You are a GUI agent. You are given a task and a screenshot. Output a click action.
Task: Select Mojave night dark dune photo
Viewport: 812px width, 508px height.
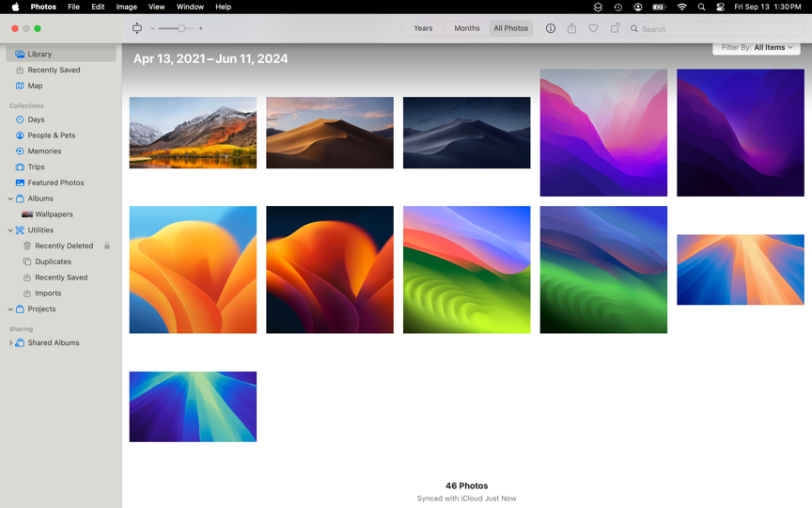tap(466, 133)
